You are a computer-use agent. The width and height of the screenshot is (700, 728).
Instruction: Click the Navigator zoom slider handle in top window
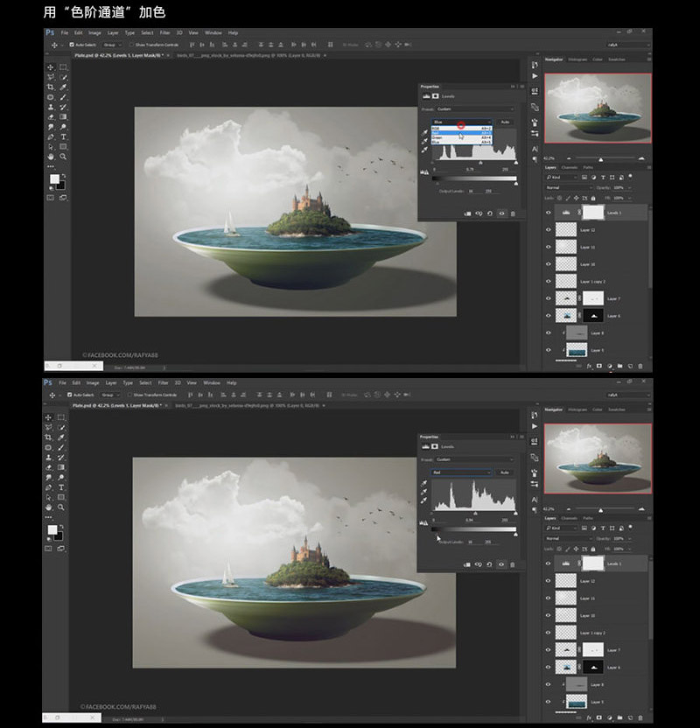coord(600,159)
